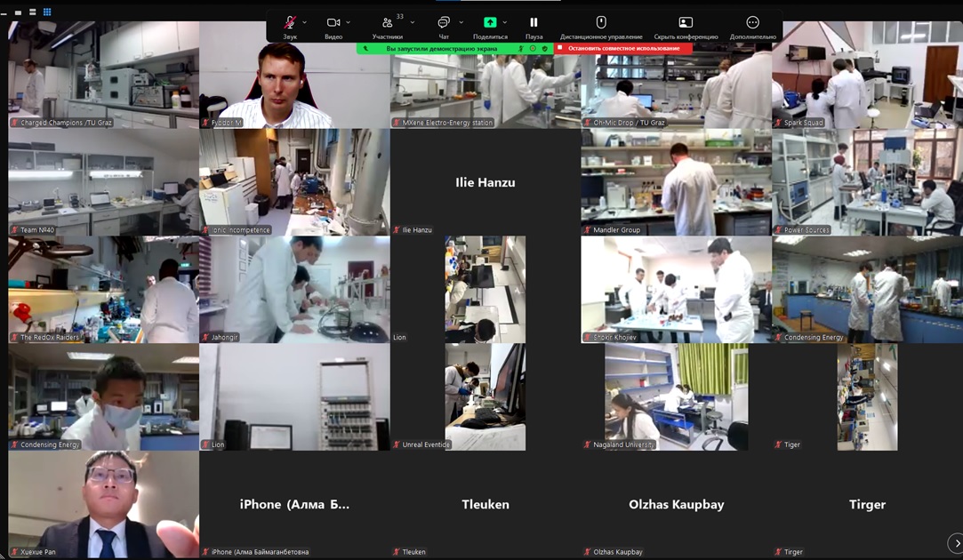This screenshot has width=963, height=560.
Task: Select the Spark Squad video tile
Action: click(x=867, y=75)
